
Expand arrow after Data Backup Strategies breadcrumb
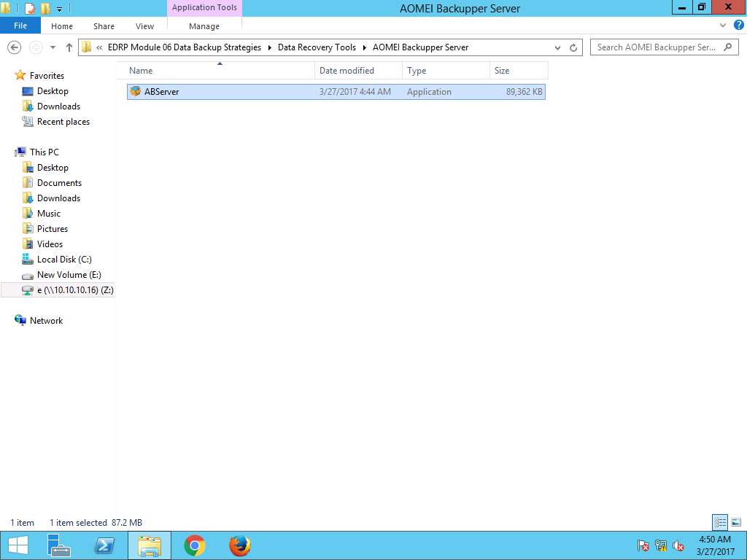[270, 47]
